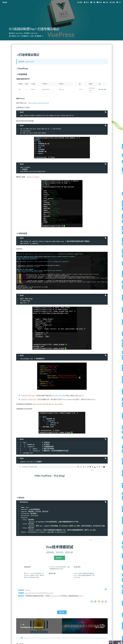This screenshot has width=123, height=644.
Task: Open 搜索 in the top navigation
Action: tap(80, 2)
